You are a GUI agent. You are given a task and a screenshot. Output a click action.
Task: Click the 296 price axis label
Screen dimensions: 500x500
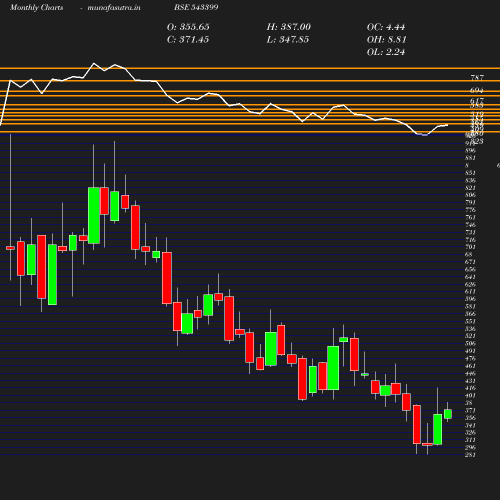click(470, 448)
